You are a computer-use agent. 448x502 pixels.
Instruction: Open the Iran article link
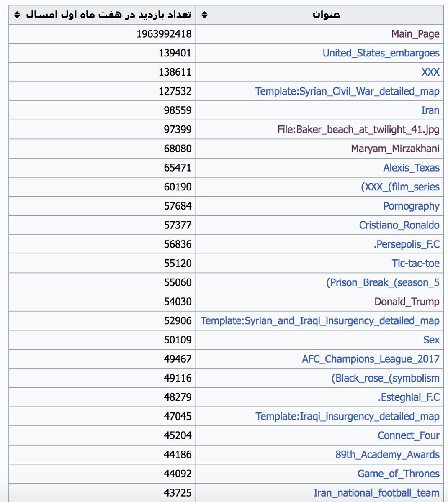[x=430, y=110]
